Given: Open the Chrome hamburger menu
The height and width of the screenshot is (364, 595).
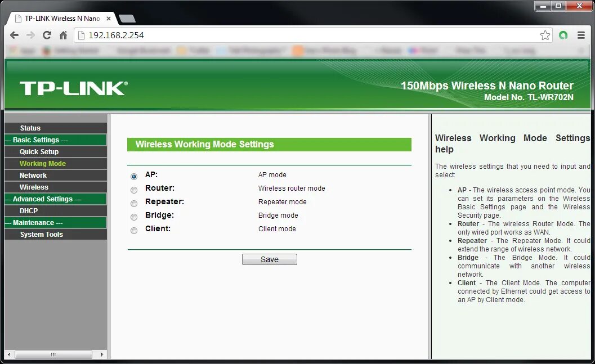Looking at the screenshot, I should 581,35.
